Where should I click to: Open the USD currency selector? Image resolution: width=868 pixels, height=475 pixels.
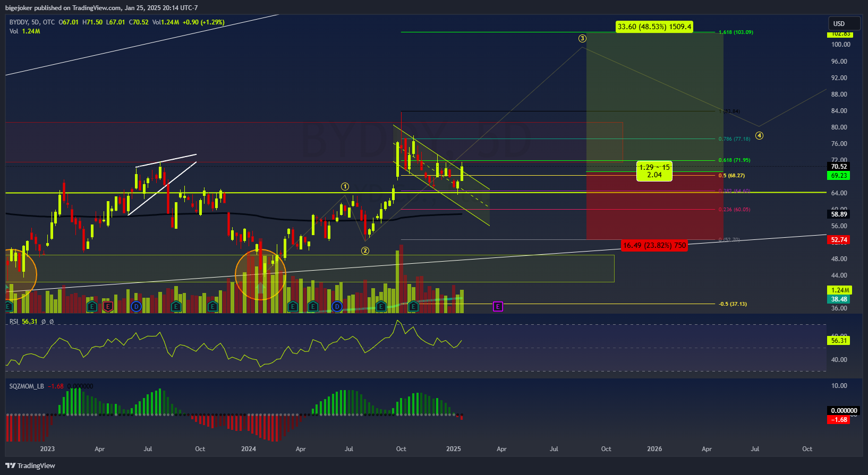click(x=844, y=23)
